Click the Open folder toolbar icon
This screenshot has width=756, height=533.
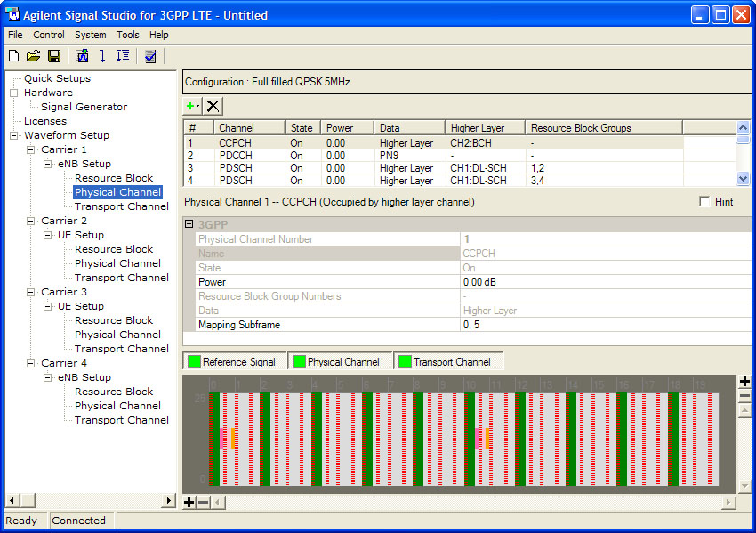[x=34, y=56]
